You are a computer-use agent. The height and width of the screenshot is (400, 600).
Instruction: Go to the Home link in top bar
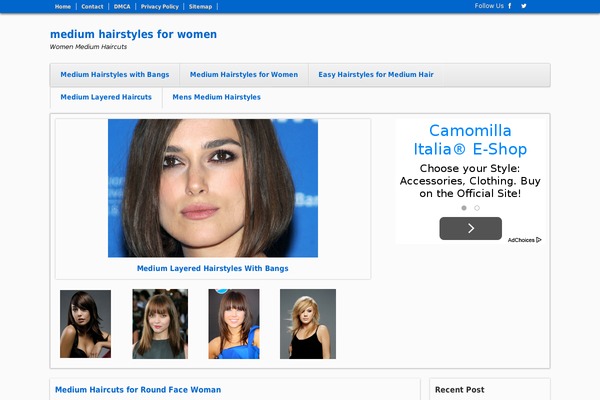[63, 7]
